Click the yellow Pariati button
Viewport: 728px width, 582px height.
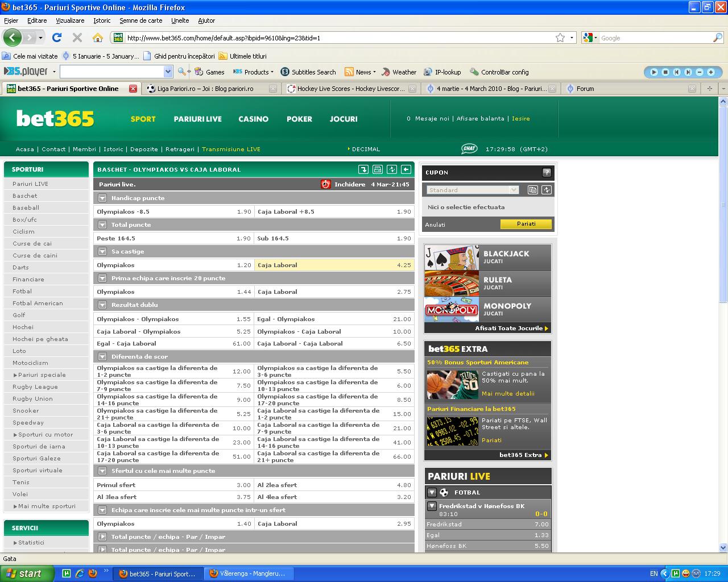[526, 224]
